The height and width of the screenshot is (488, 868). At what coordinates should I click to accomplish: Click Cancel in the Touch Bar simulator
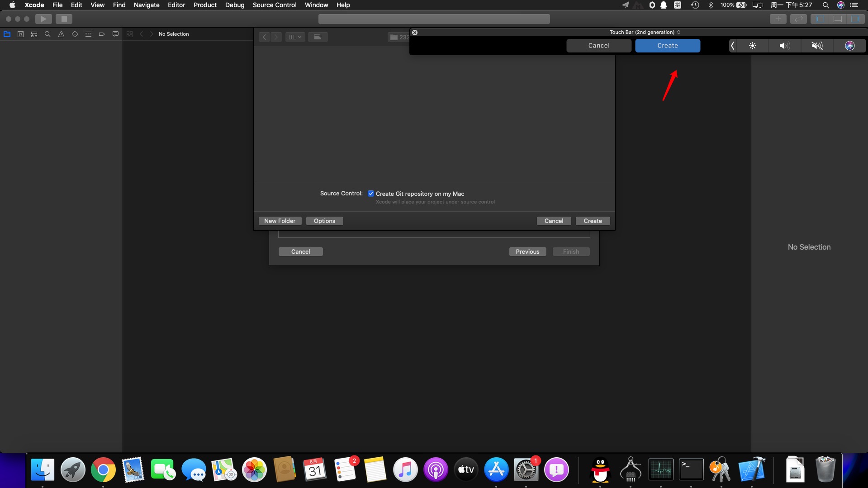pos(599,46)
